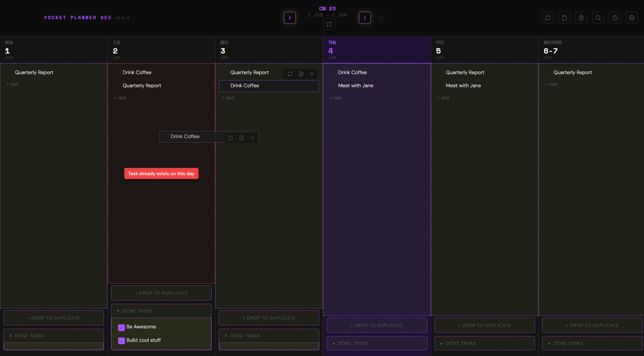Check Monday's Quarterly Report task
644x356 pixels.
[10, 73]
